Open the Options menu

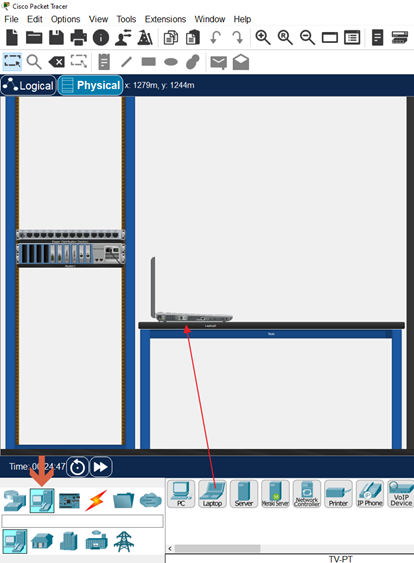tap(65, 19)
